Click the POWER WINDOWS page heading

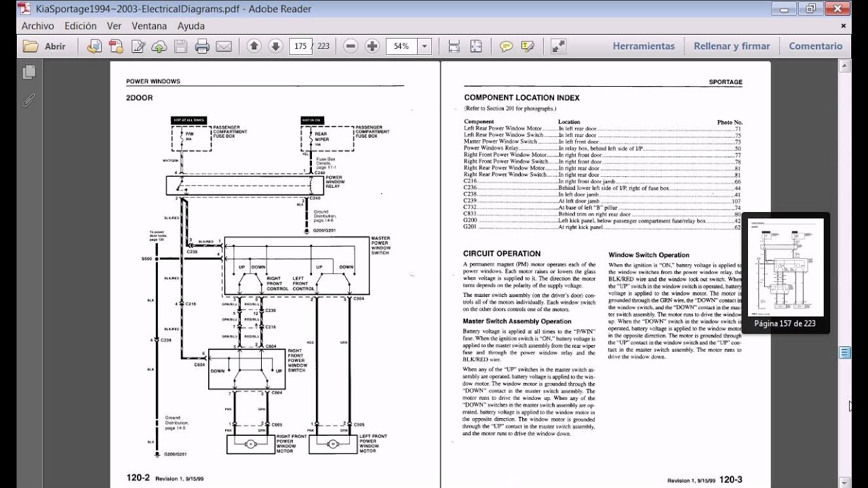153,81
